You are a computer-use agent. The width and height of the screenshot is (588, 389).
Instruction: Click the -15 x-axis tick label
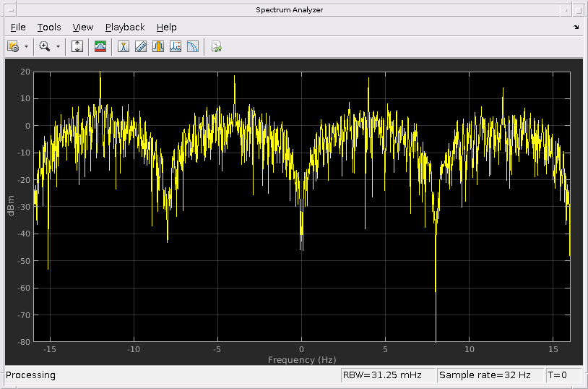click(x=50, y=349)
